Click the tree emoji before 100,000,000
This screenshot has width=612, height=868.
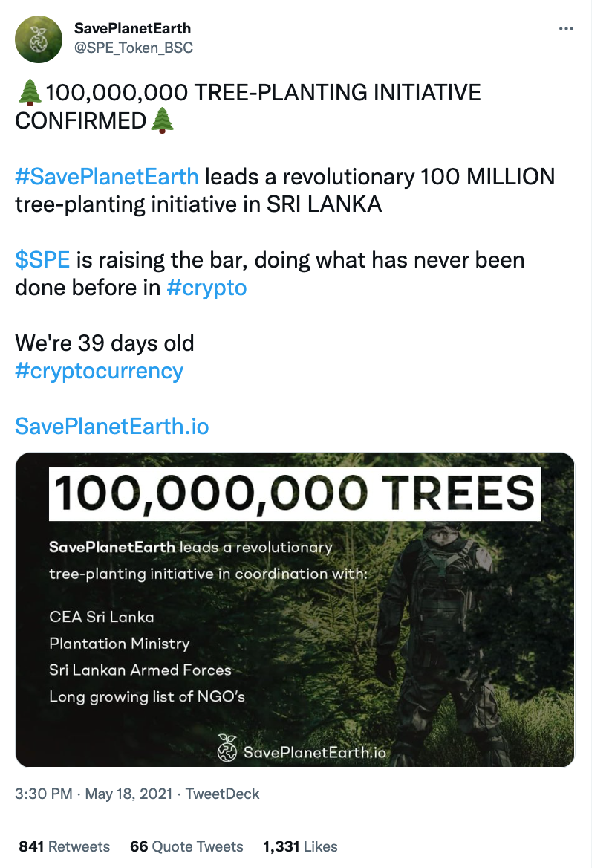[x=29, y=94]
